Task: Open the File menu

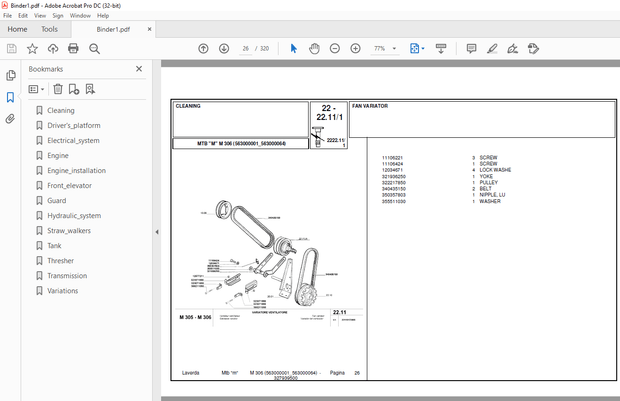Action: click(x=8, y=16)
